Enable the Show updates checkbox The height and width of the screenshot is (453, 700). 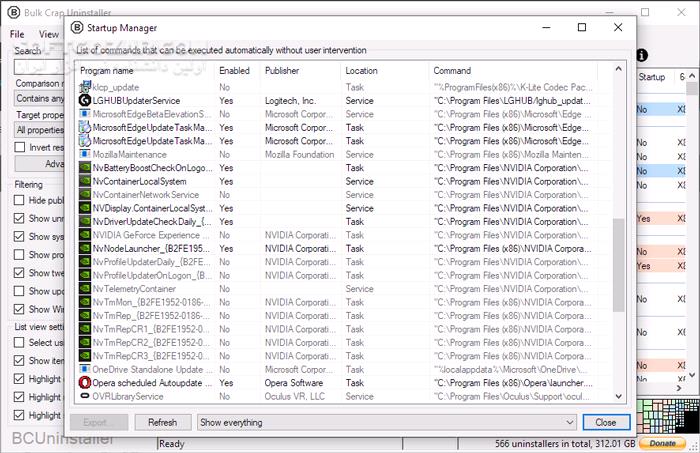[19, 291]
